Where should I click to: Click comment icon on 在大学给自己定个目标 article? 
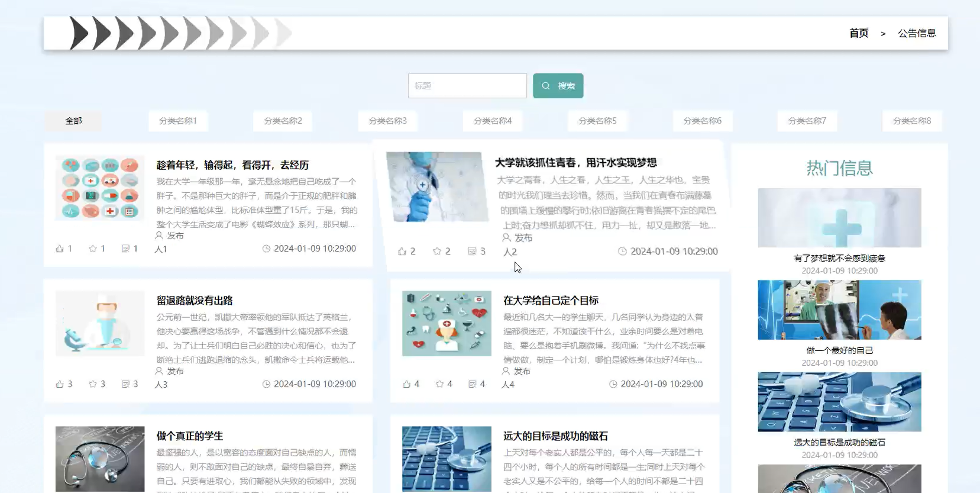pyautogui.click(x=472, y=384)
